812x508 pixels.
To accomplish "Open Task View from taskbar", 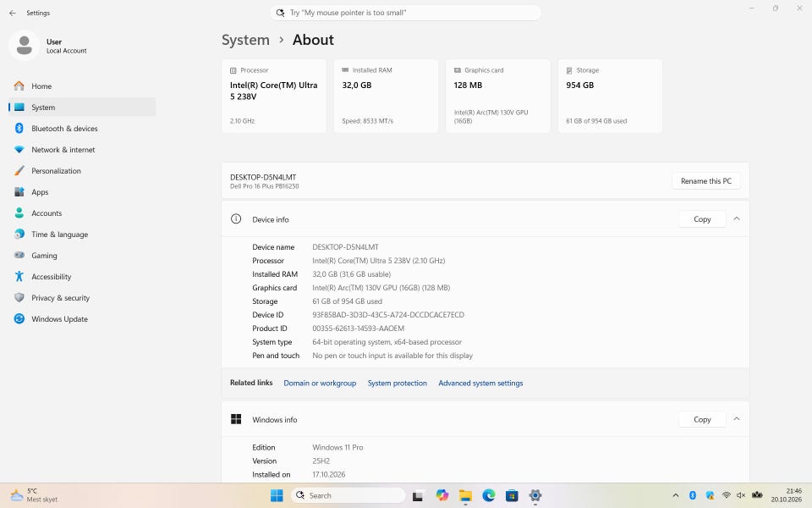I will click(x=418, y=495).
